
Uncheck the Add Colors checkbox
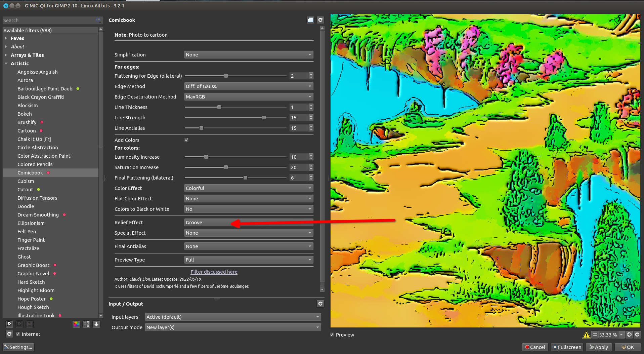click(186, 140)
